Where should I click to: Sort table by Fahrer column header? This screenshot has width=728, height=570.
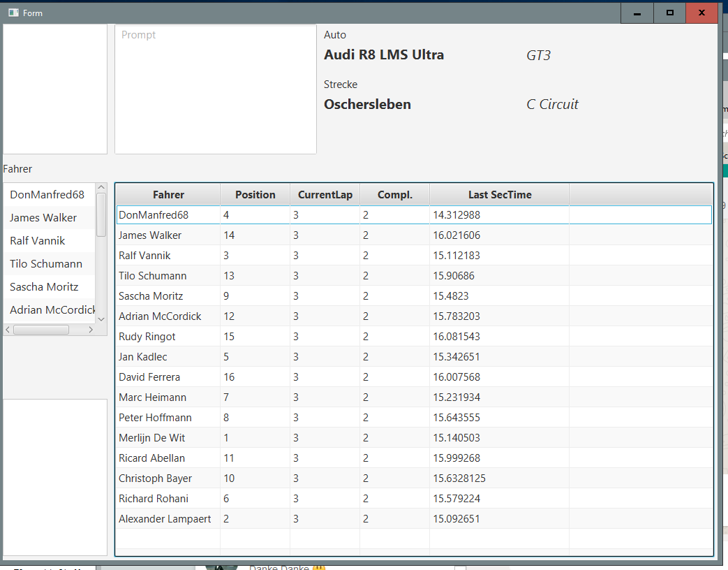(x=168, y=195)
